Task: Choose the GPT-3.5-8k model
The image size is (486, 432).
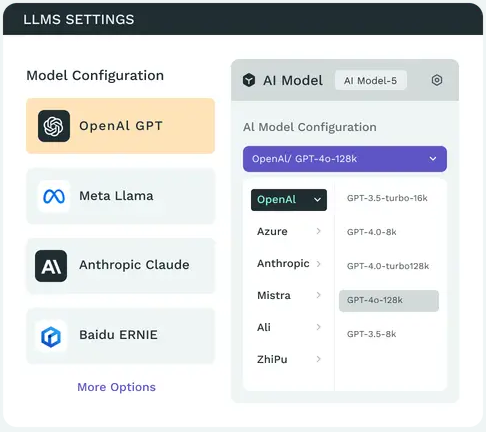Action: tap(372, 334)
